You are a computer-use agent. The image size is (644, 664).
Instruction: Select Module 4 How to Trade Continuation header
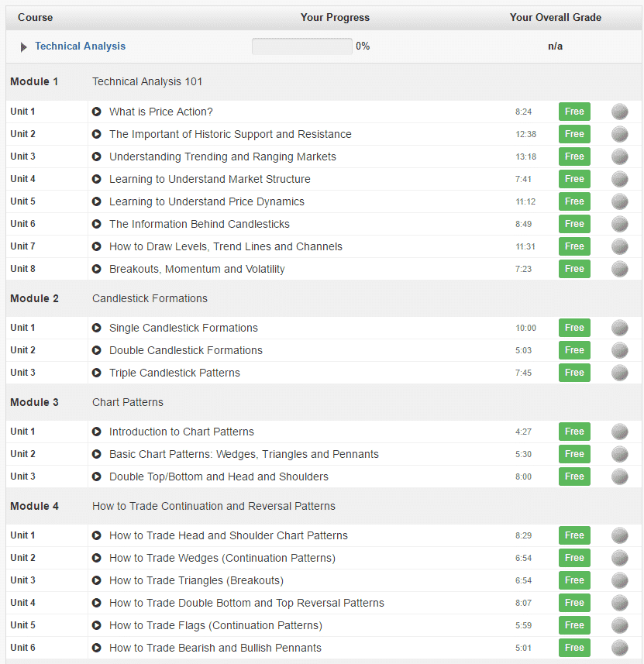coord(213,506)
